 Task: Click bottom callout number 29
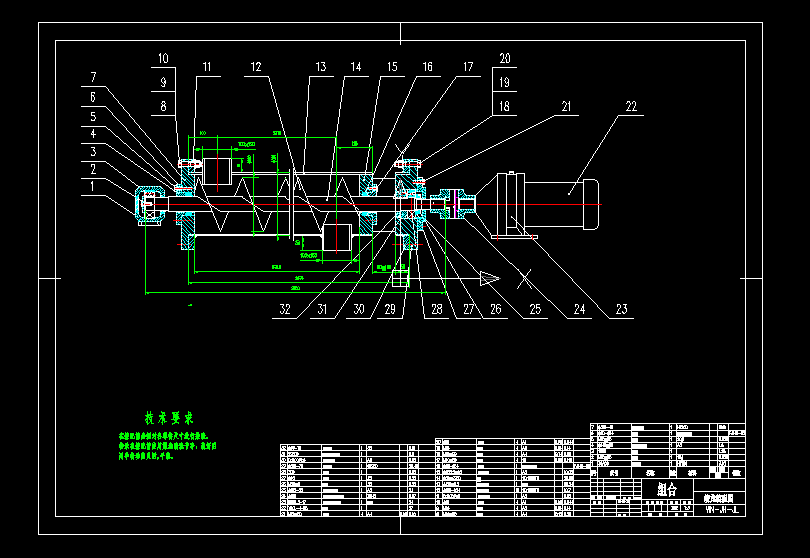pos(390,309)
